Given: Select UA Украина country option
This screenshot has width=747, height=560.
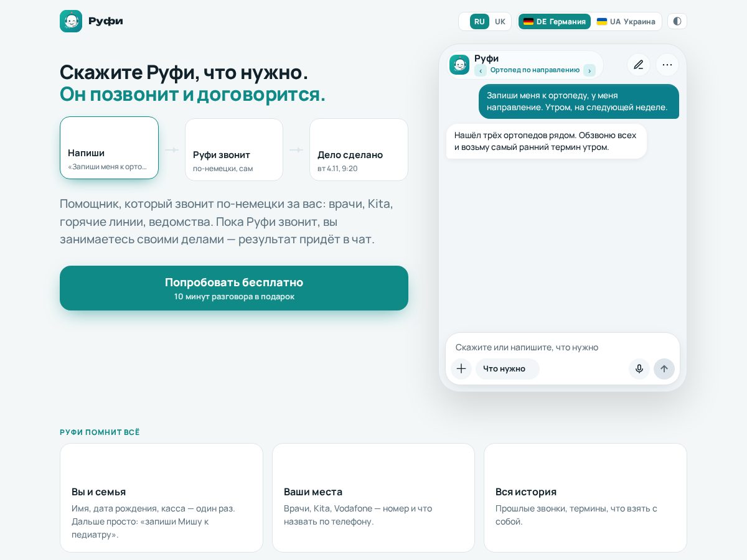Looking at the screenshot, I should (626, 21).
